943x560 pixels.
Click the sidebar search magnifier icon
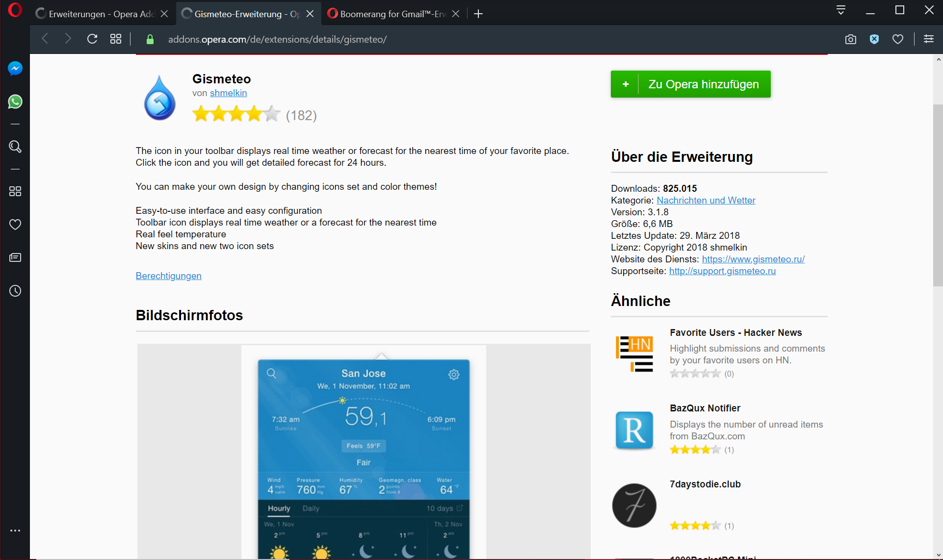15,147
